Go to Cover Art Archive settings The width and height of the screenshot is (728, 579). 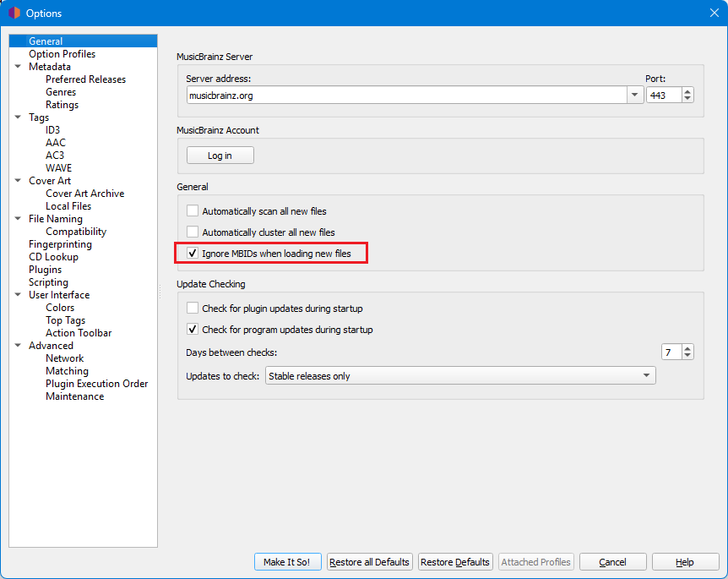pyautogui.click(x=84, y=194)
